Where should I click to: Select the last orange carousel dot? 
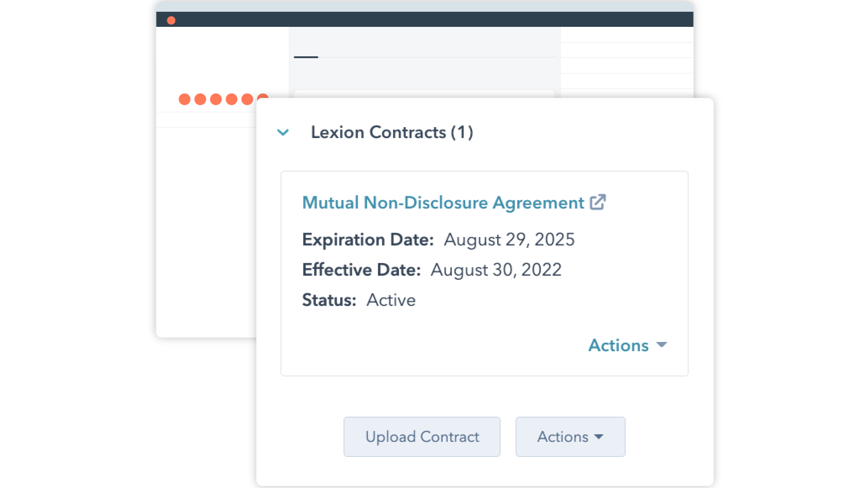pos(263,99)
